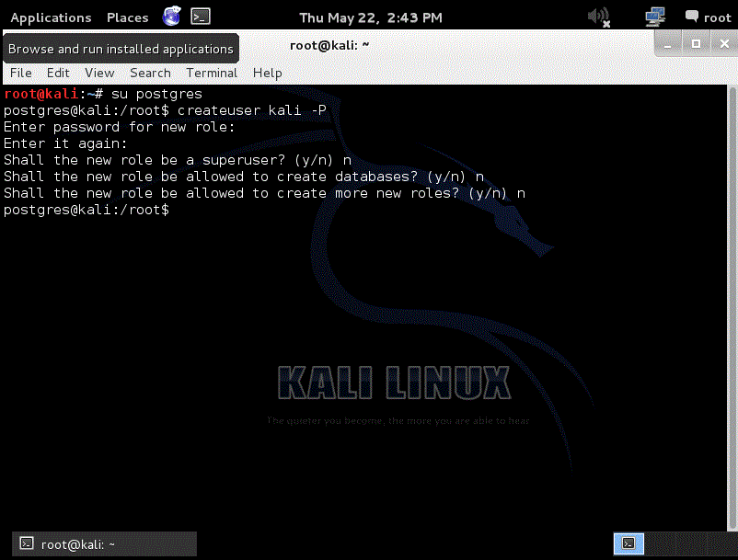Screen dimensions: 738x560
Task: Open the network connections icon
Action: [655, 17]
